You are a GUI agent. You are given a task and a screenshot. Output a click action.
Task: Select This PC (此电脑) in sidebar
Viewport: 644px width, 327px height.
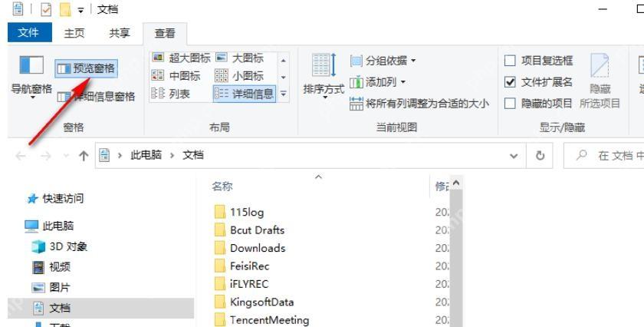[49, 226]
